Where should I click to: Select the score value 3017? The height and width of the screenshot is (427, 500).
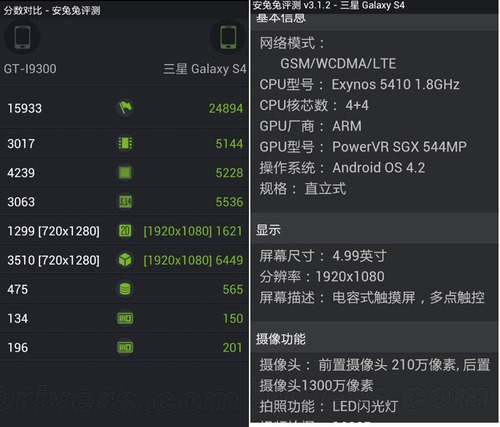pos(21,144)
